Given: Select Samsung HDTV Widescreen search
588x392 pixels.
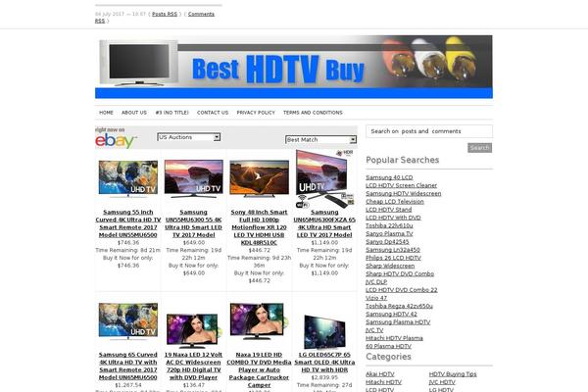Looking at the screenshot, I should [x=404, y=194].
